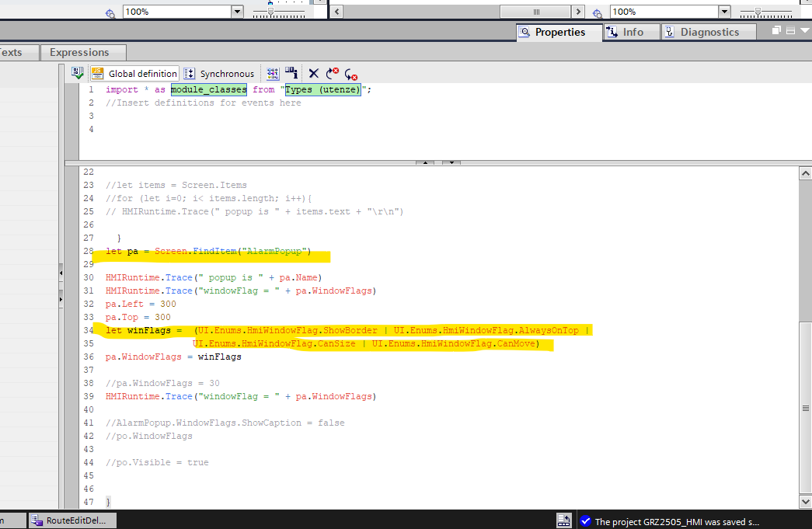The height and width of the screenshot is (529, 812).
Task: Select the Expressions tab
Action: [x=79, y=52]
